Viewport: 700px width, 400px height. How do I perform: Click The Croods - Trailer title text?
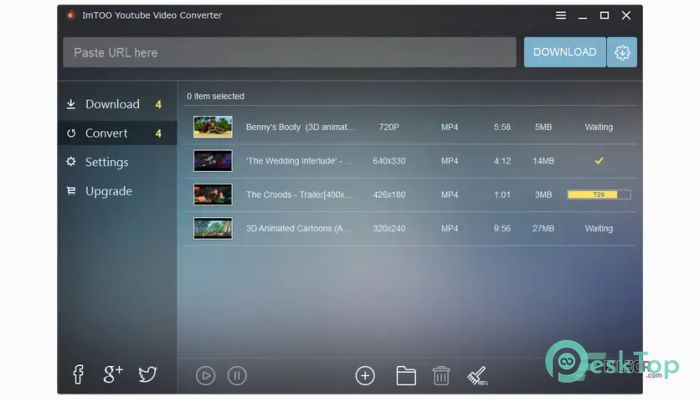point(299,195)
